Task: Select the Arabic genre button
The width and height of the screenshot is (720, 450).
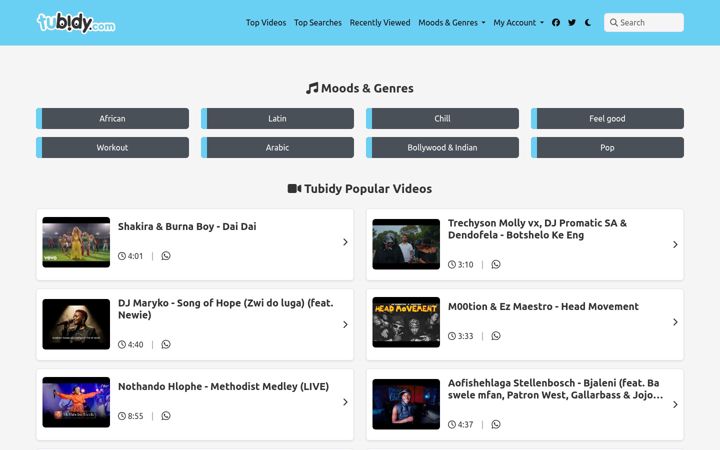Action: (277, 147)
